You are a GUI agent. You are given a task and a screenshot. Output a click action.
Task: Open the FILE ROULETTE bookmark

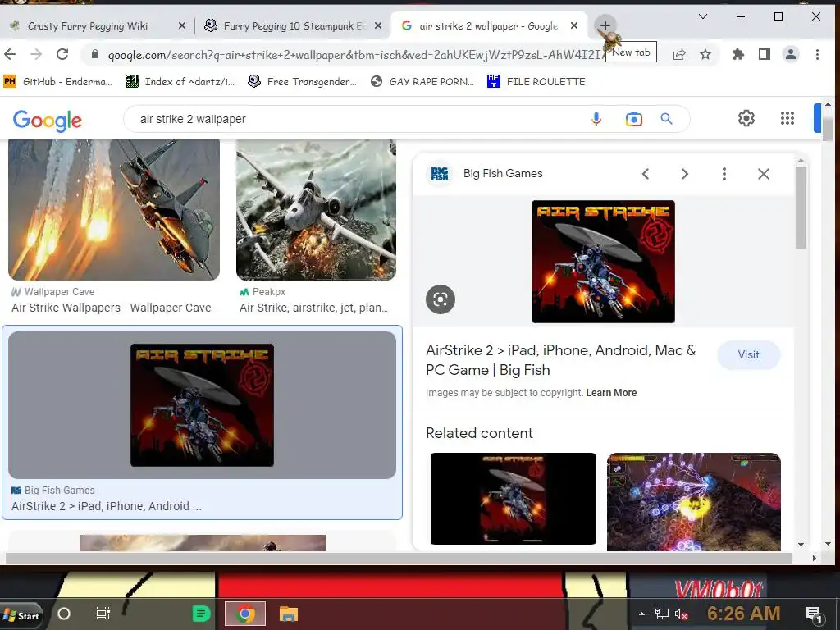pyautogui.click(x=536, y=81)
